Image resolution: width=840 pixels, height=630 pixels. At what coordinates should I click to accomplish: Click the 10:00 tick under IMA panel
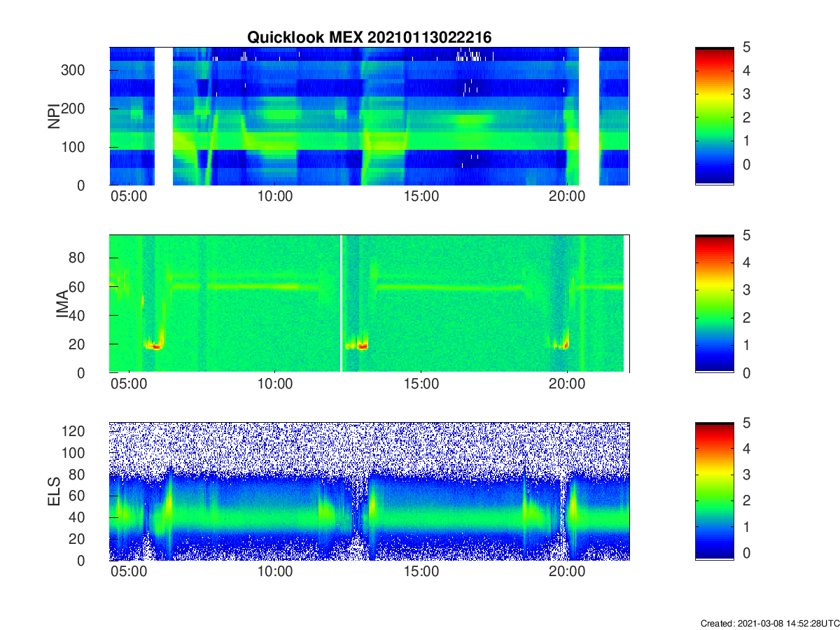(x=275, y=384)
